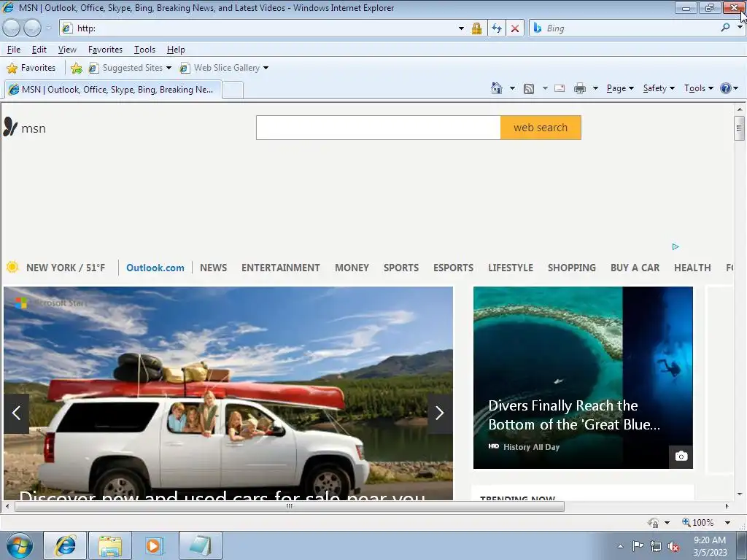Open the View menu

pyautogui.click(x=67, y=50)
